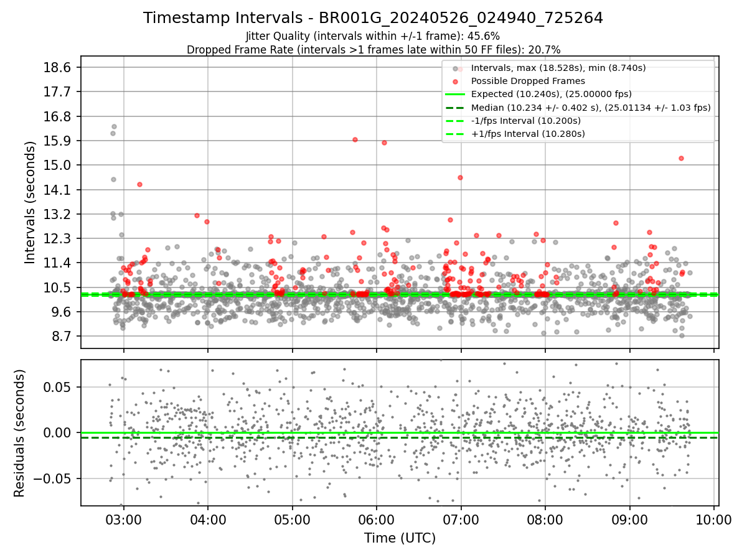This screenshot has width=747, height=560.
Task: Click the red dropped-frame point near 14.6 at 07:00
Action: [460, 177]
